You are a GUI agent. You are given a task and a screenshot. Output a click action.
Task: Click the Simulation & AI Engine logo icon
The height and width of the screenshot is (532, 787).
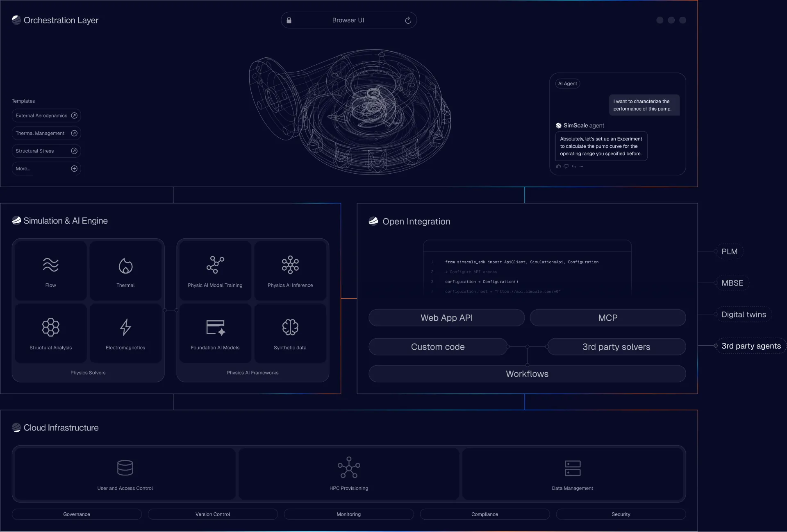point(16,220)
